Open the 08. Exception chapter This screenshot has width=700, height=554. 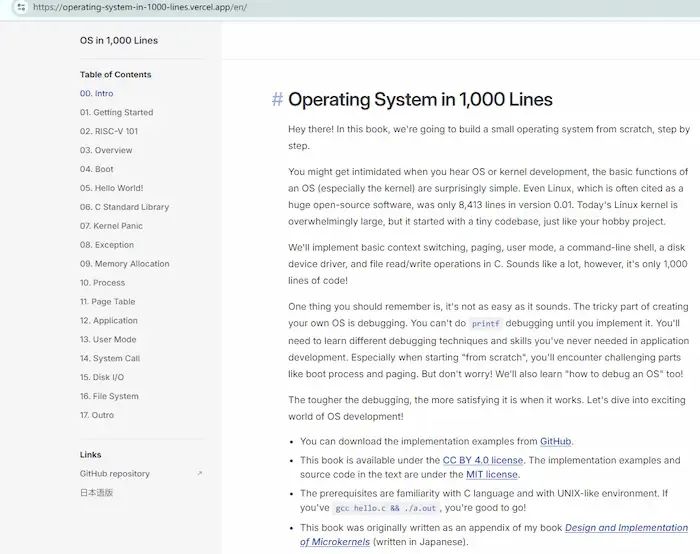107,245
